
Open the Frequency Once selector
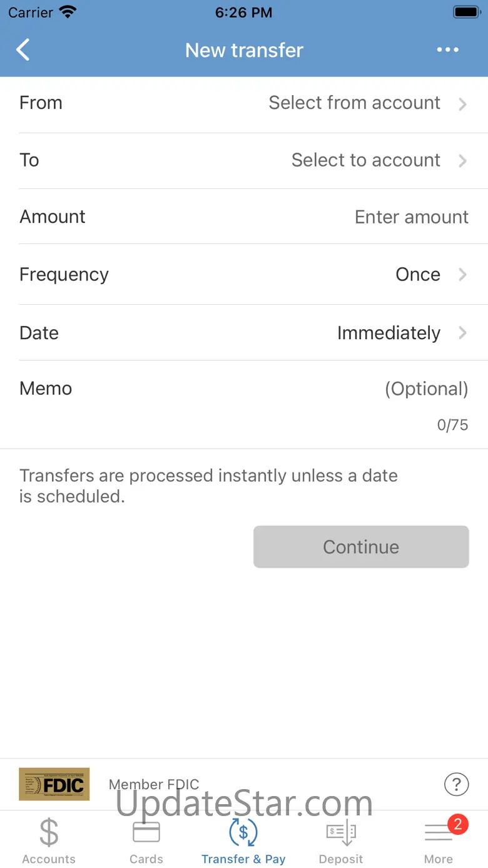tap(430, 275)
